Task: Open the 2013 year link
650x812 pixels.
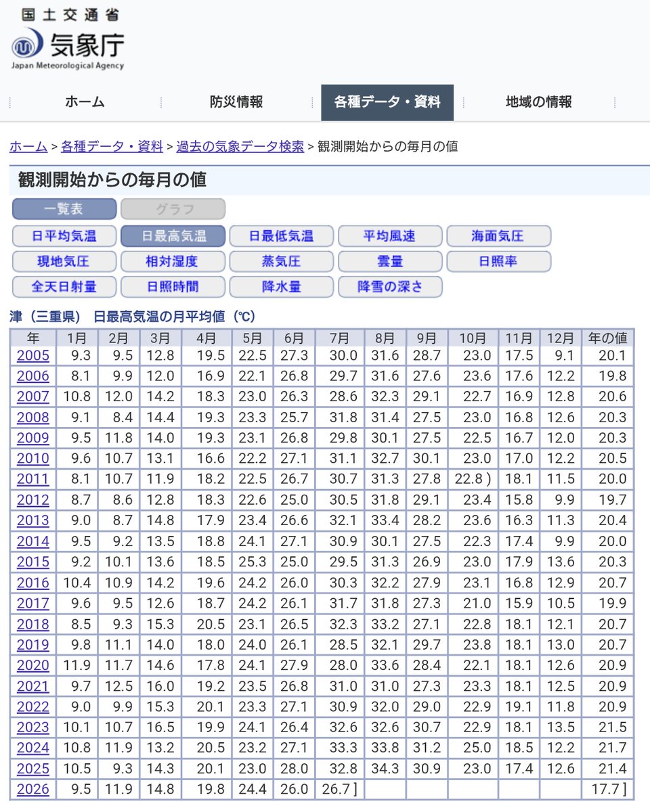Action: (x=33, y=520)
